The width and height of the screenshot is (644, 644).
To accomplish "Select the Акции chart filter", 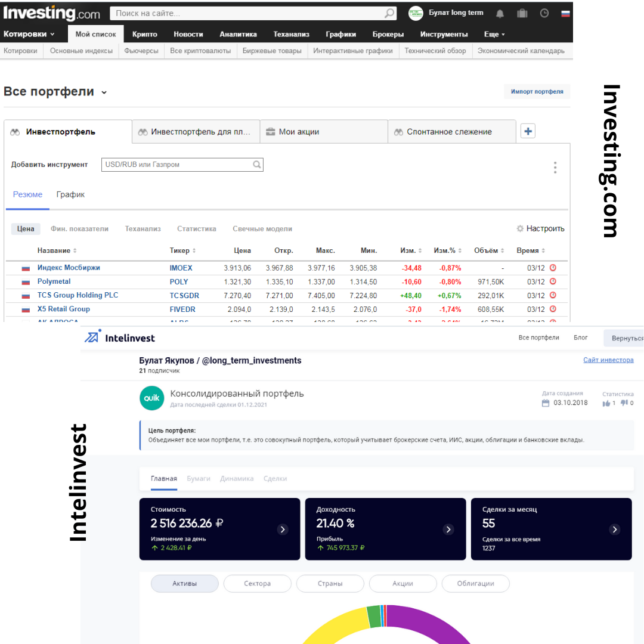I will [x=403, y=584].
